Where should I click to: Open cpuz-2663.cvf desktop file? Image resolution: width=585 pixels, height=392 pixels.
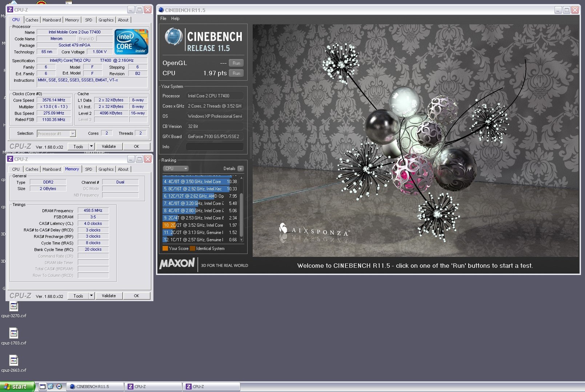(14, 364)
